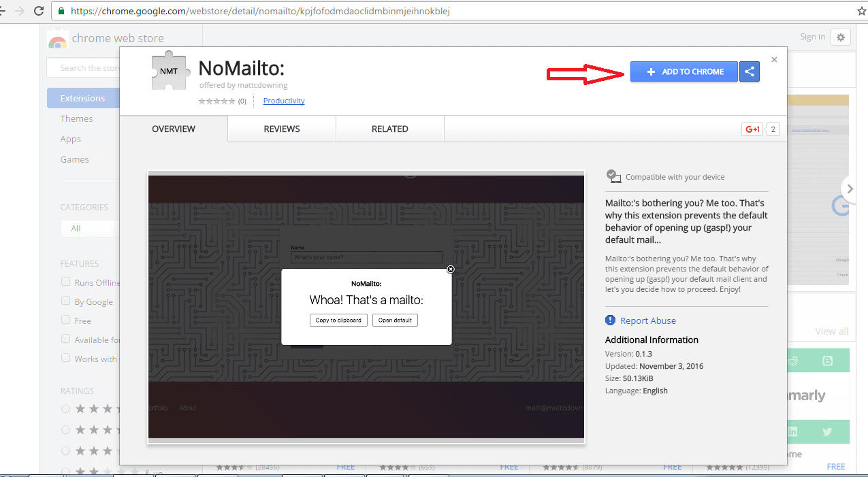Open the web store settings gear
Viewport: 868px width, 477px height.
841,37
